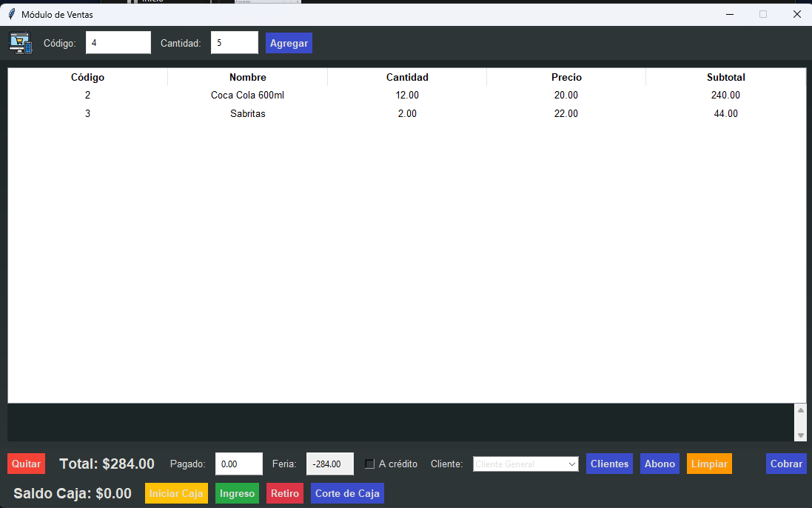Click the Saldo Caja: $0.00 label
This screenshot has width=812, height=508.
(x=73, y=493)
